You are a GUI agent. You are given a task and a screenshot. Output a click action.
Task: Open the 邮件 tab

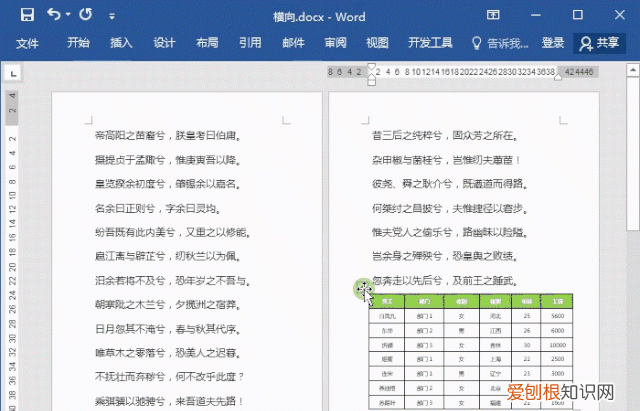pyautogui.click(x=293, y=43)
